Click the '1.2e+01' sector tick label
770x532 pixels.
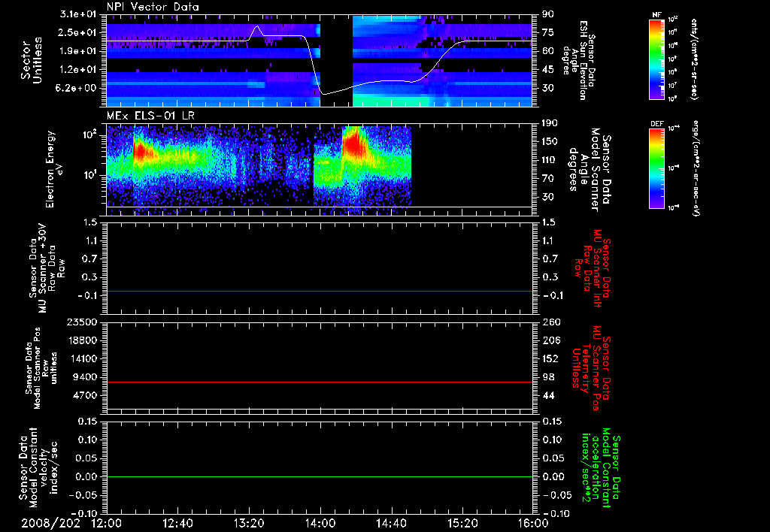point(78,70)
